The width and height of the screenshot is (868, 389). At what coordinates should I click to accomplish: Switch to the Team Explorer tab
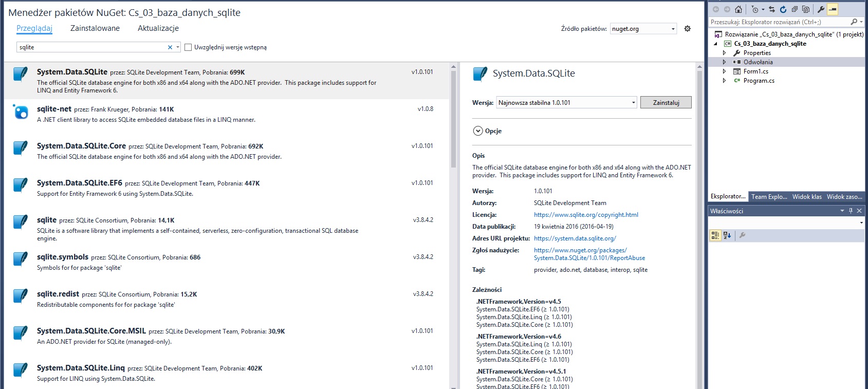[769, 197]
